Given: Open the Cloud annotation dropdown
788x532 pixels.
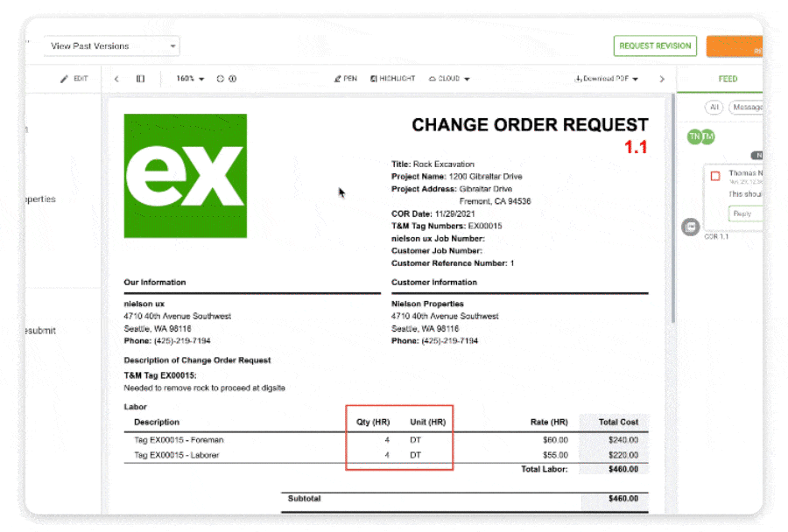Looking at the screenshot, I should point(449,78).
